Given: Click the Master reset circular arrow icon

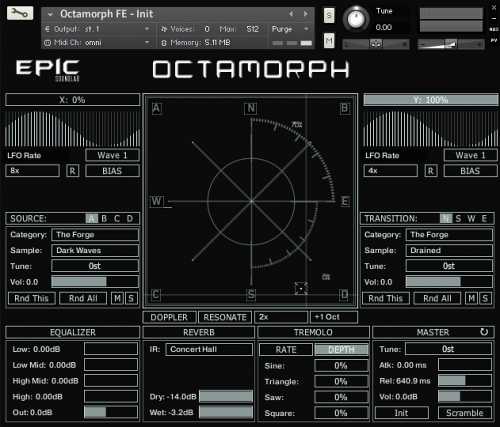Looking at the screenshot, I should [484, 332].
